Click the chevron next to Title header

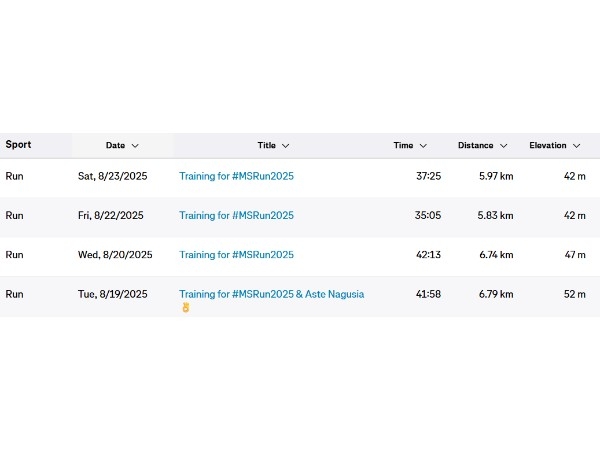(x=285, y=146)
